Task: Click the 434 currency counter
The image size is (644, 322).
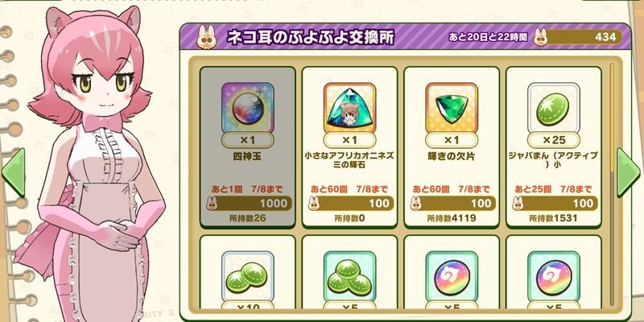Action: point(577,37)
